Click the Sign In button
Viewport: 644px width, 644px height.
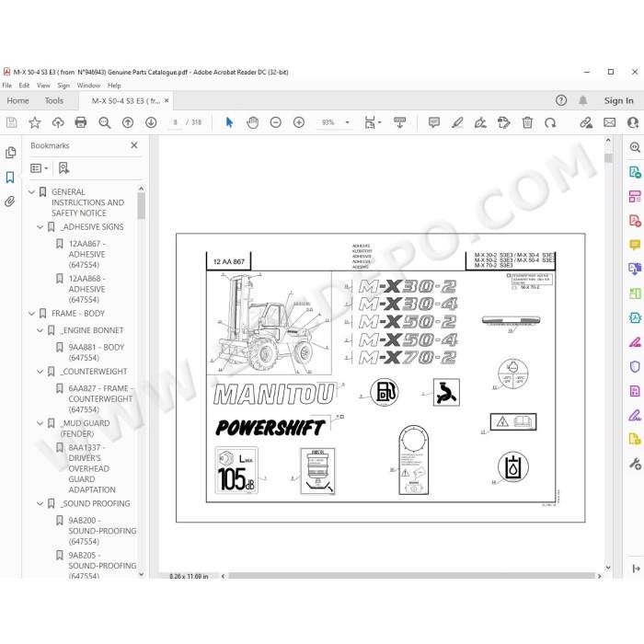(618, 100)
